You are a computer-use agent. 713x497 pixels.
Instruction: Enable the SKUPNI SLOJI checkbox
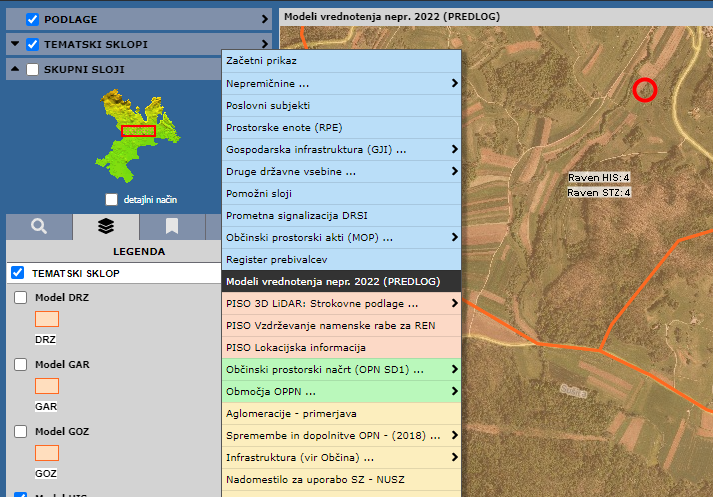coord(33,70)
